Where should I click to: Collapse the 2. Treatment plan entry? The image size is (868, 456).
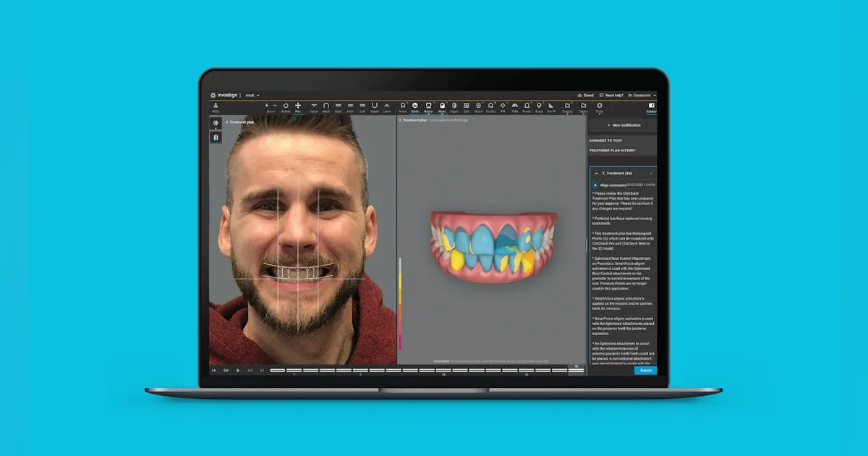(596, 174)
